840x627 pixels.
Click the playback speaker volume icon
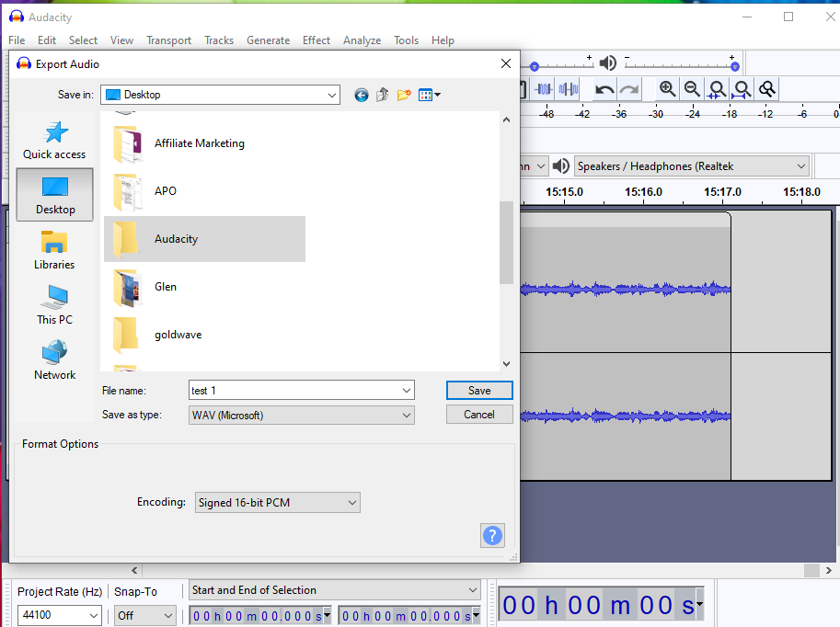tap(607, 63)
